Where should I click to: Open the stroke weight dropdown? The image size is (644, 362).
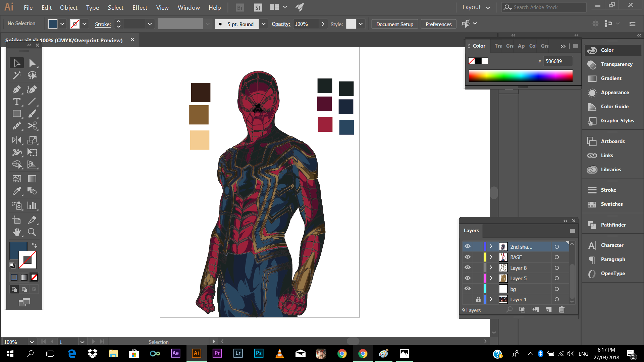(150, 24)
